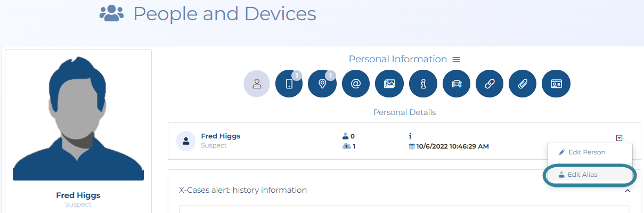Open the locations map pin icon

tap(322, 84)
